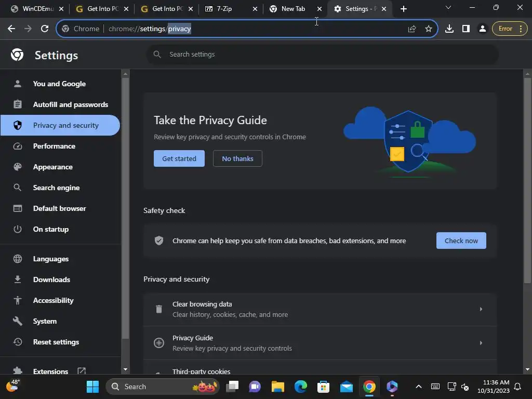Click the taskbar Search box
532x399 pixels.
click(x=163, y=387)
